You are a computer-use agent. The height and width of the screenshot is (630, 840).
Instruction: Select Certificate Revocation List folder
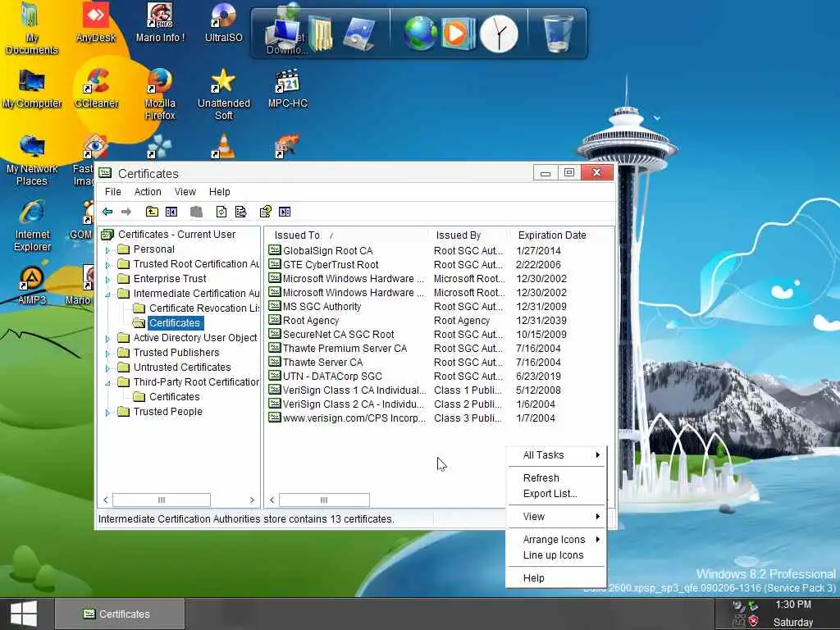196,308
